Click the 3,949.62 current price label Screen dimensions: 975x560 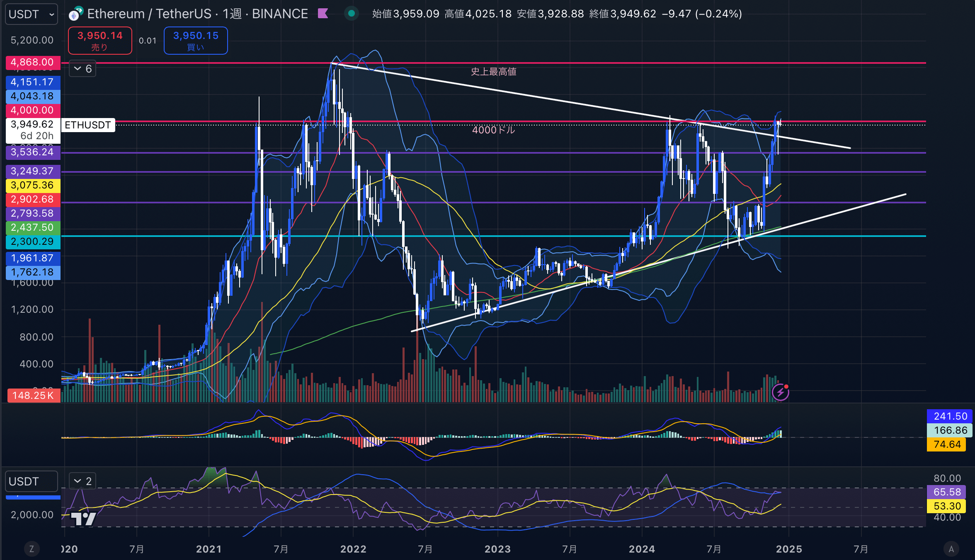(33, 130)
